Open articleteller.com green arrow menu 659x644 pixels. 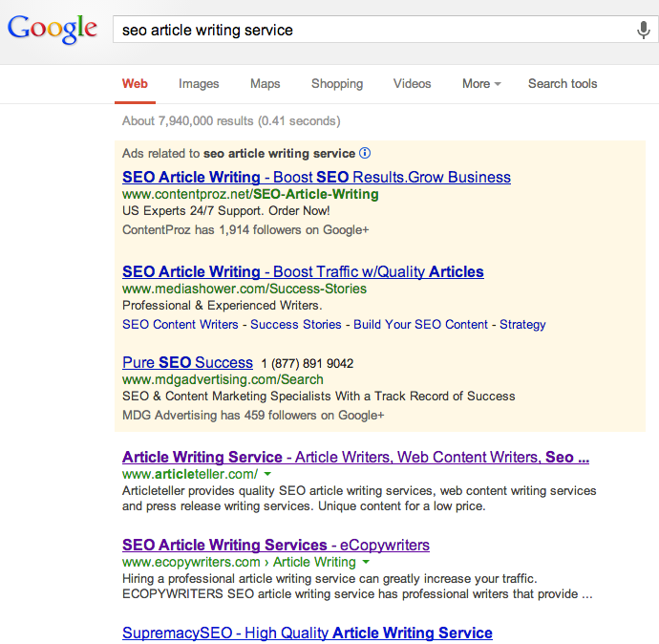click(267, 474)
